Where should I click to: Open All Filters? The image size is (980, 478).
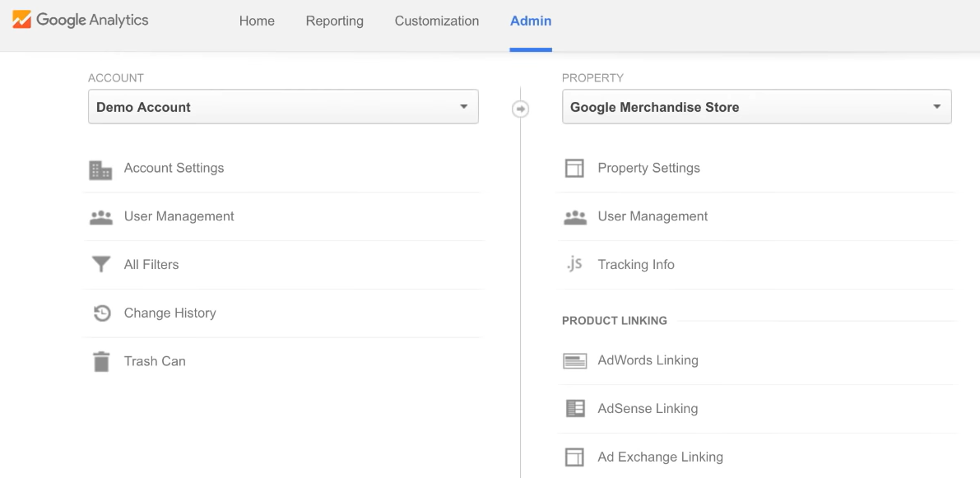pyautogui.click(x=151, y=265)
